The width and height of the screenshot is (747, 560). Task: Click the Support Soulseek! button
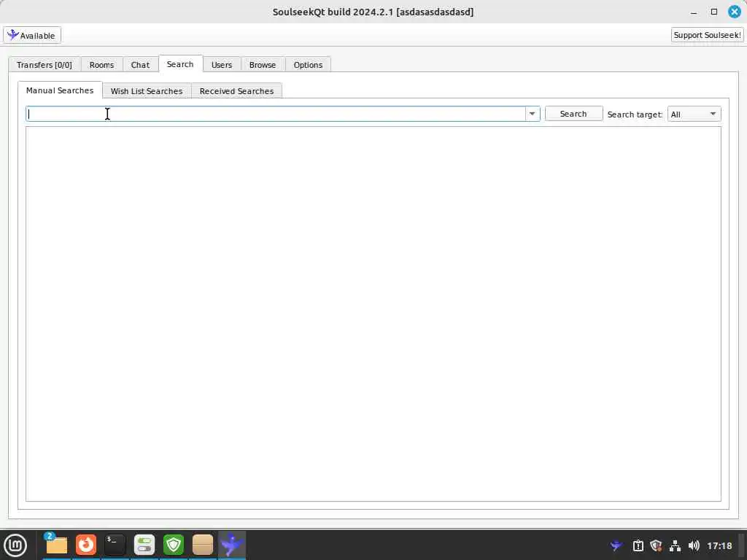[x=707, y=35]
